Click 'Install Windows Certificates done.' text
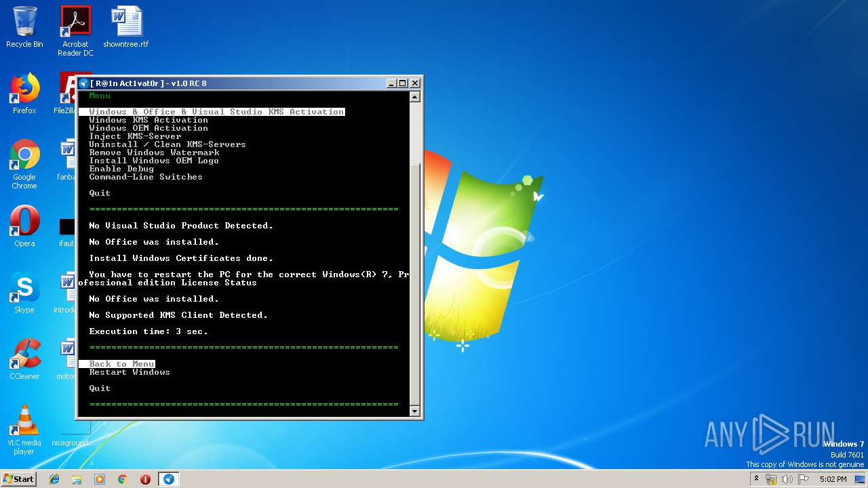Viewport: 868px width, 488px height. 181,258
